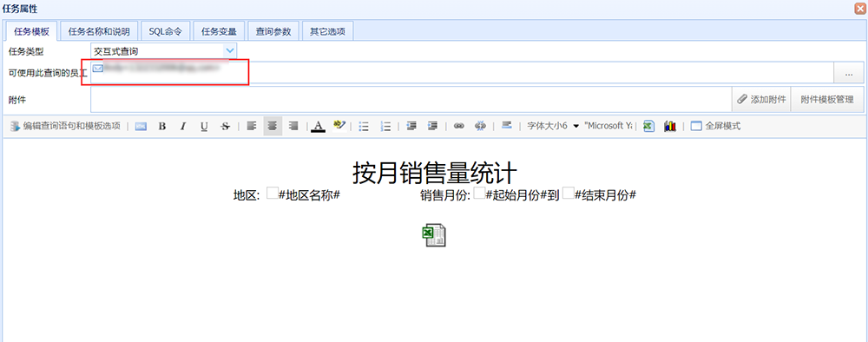
Task: Insert a hyperlink via link icon
Action: pyautogui.click(x=459, y=126)
